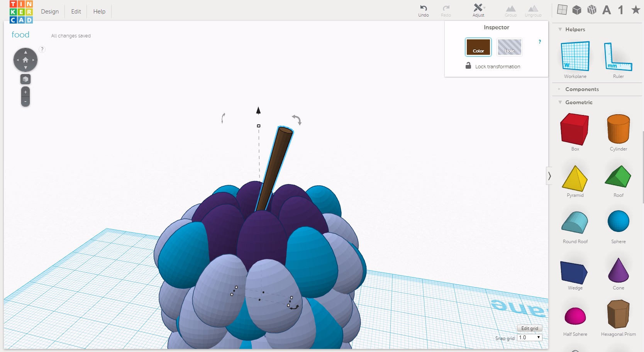Click the shapes panel scrollbar
The image size is (644, 352).
(643, 167)
